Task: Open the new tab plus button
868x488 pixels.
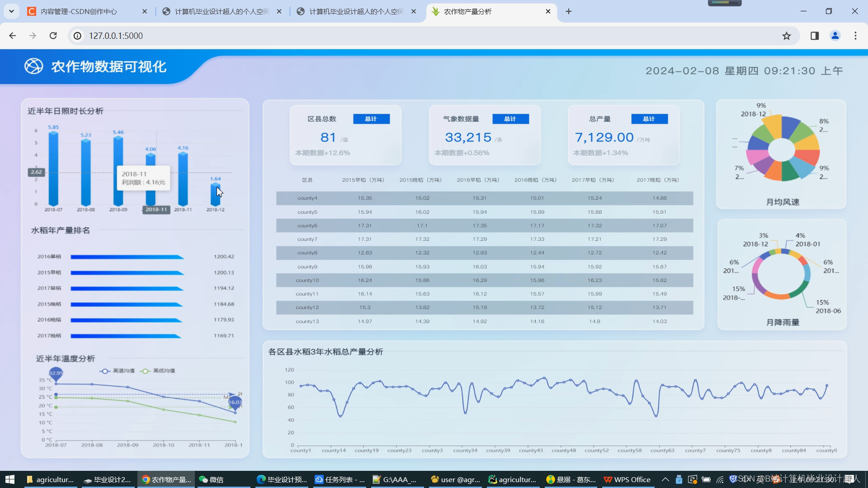Action: 569,11
